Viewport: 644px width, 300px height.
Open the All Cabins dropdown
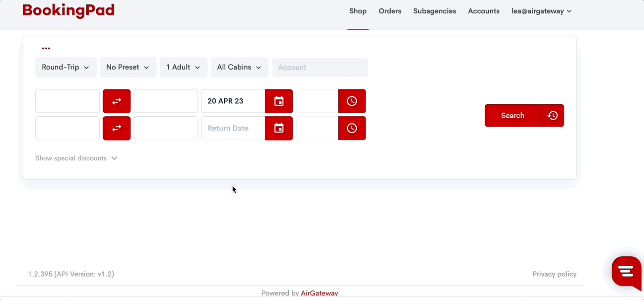tap(239, 68)
